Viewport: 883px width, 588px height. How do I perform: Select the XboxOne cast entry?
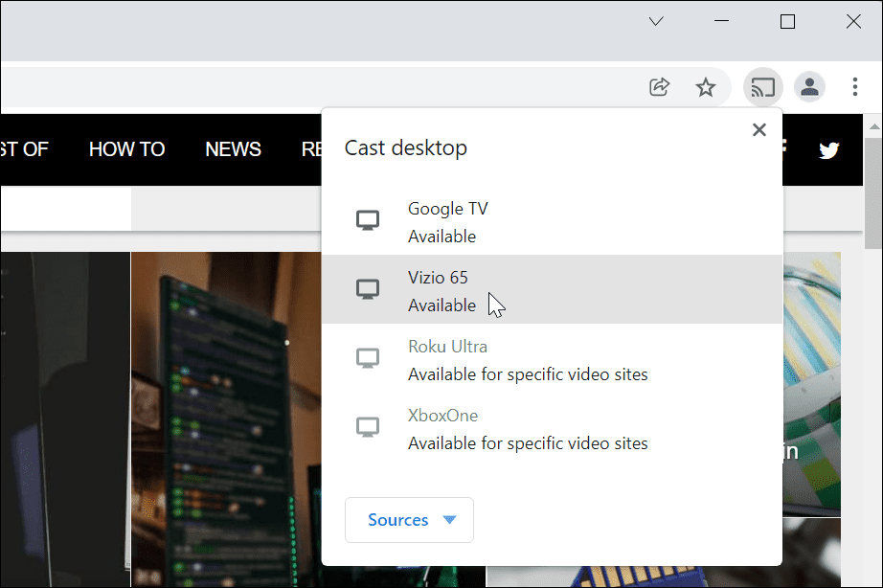click(551, 428)
